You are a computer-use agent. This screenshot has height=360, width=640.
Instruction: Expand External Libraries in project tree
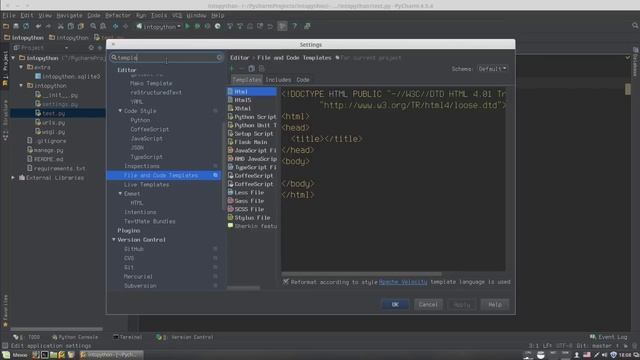[x=13, y=178]
